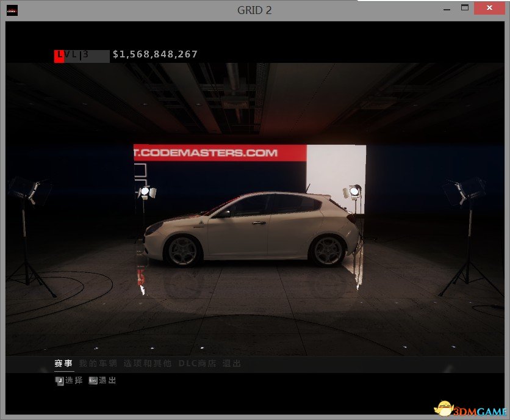Viewport: 510px width, 420px height.
Task: Maximize the GRID 2 window
Action: (x=465, y=8)
